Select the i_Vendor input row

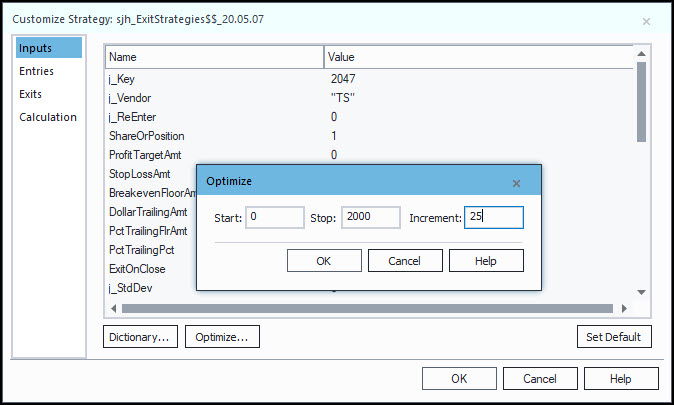tap(369, 98)
